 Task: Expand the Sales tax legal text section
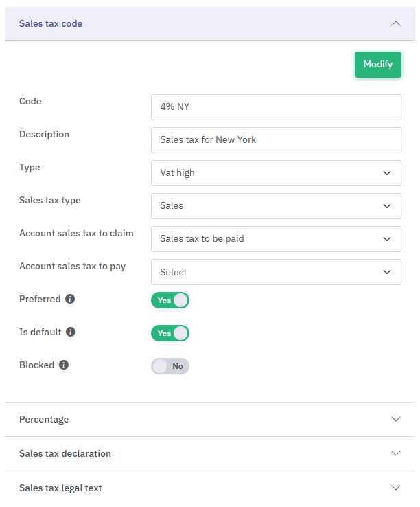coord(206,488)
